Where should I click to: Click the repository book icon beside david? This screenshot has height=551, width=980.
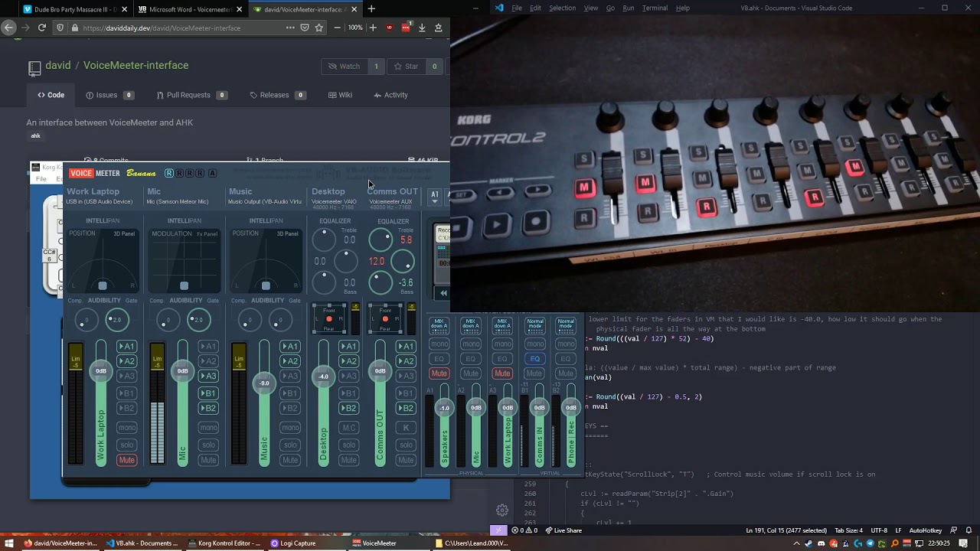(34, 67)
